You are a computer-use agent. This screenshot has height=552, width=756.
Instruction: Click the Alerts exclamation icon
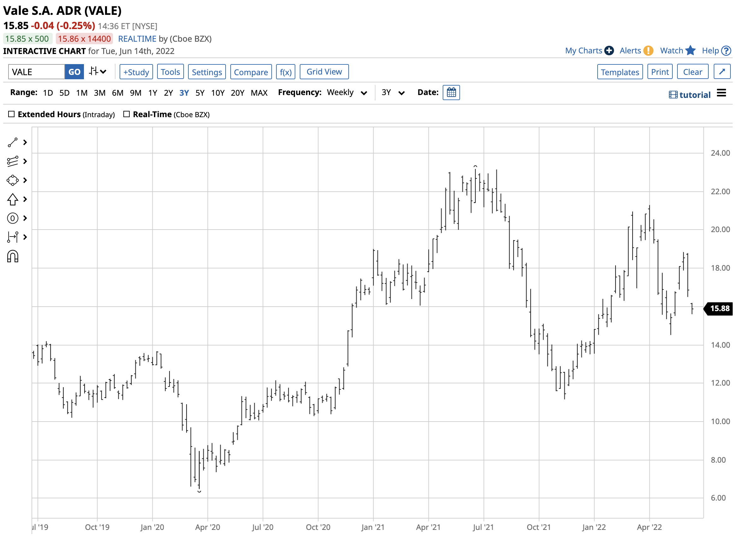648,51
